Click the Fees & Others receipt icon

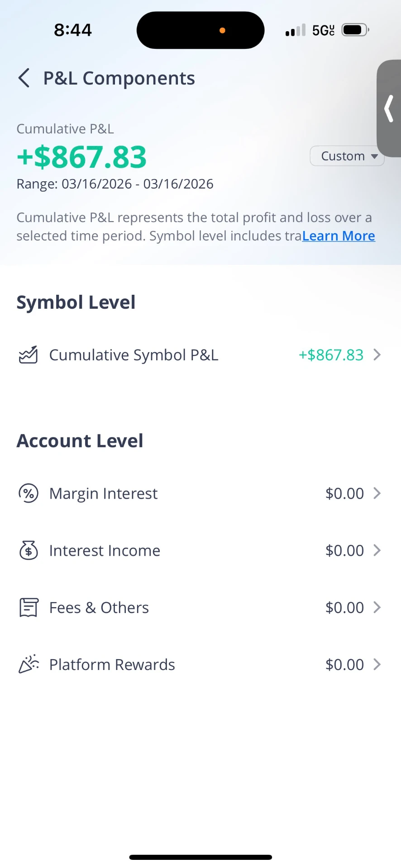[x=29, y=607]
